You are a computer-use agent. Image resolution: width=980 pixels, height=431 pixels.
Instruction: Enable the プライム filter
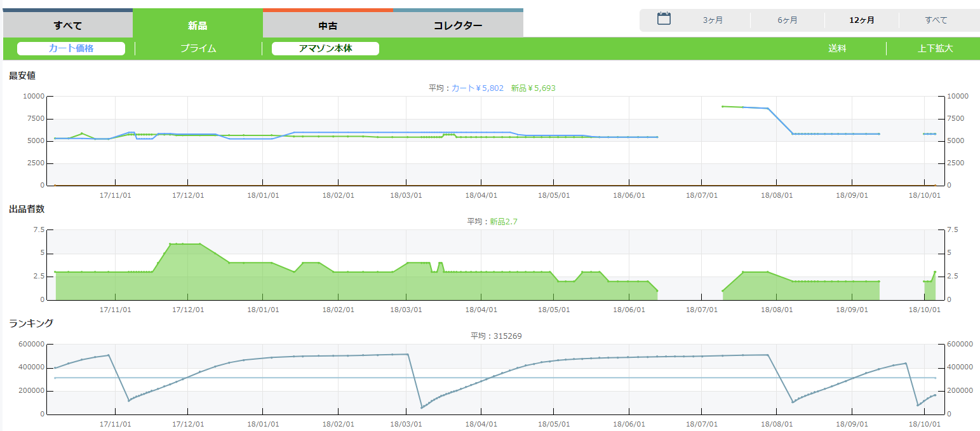(198, 48)
